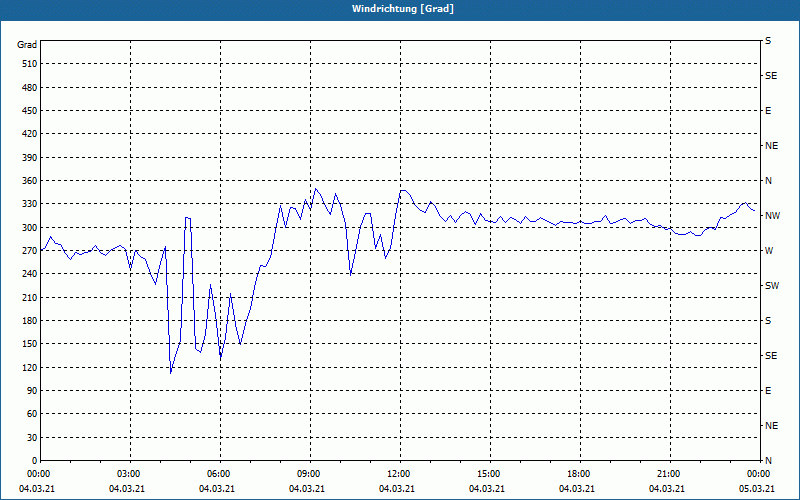Screen dimensions: 800x500
Task: Click the 06:00 time label
Action: click(x=219, y=474)
